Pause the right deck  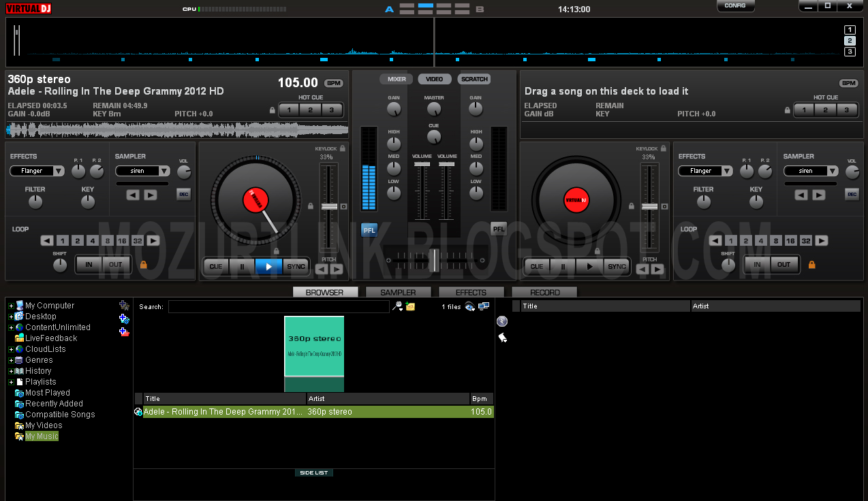click(x=563, y=266)
